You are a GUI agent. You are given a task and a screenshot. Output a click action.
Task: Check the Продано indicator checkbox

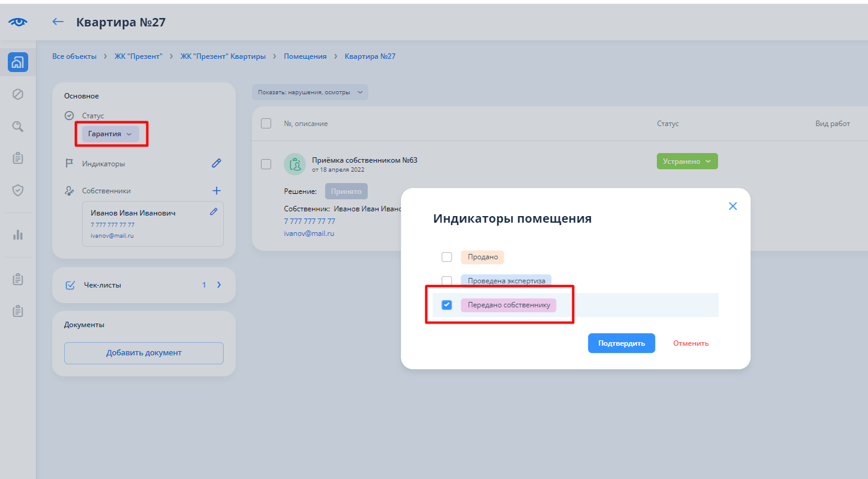point(446,257)
